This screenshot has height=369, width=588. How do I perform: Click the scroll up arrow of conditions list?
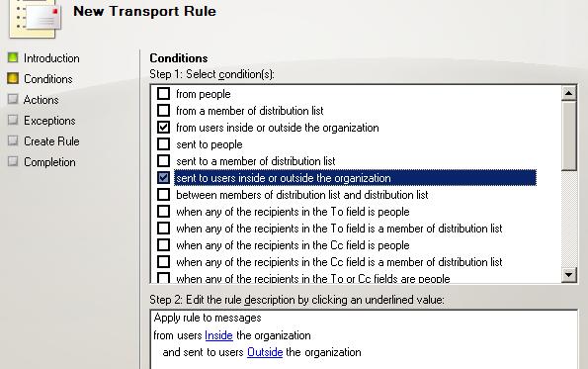(x=568, y=93)
